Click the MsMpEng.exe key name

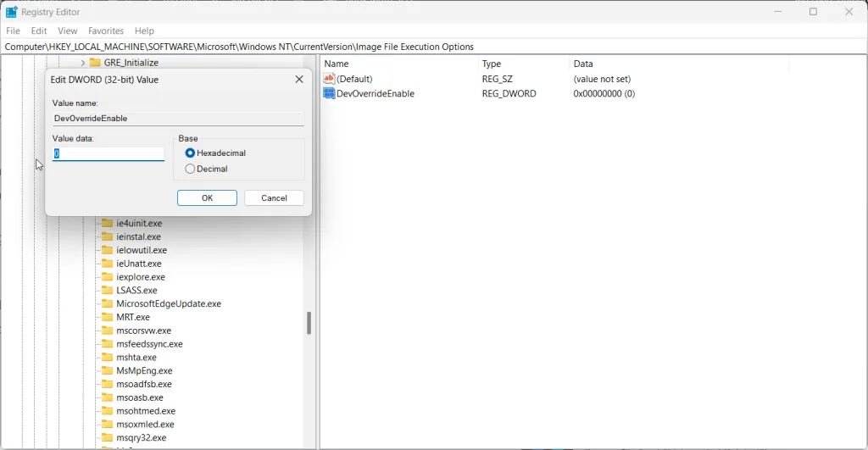coord(144,371)
